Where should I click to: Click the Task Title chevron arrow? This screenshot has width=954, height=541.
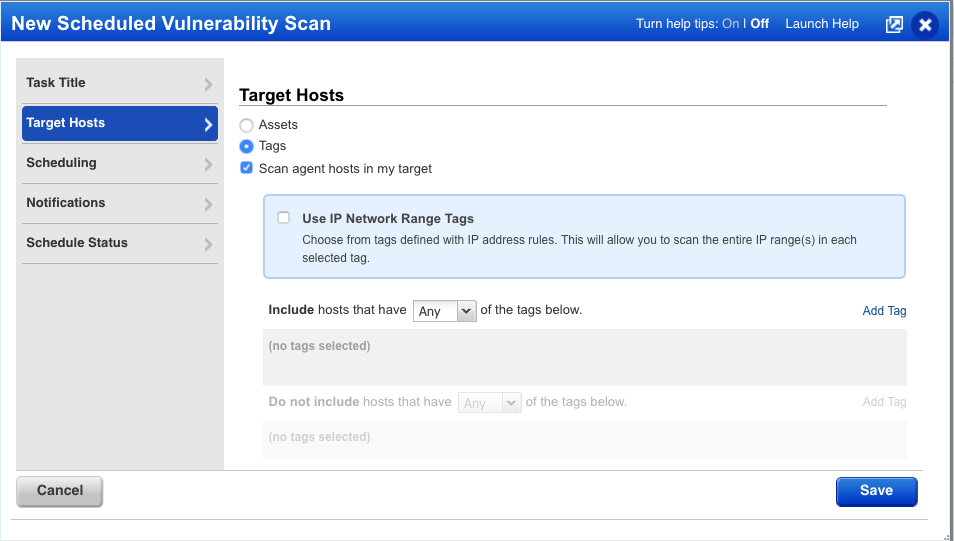(x=208, y=84)
